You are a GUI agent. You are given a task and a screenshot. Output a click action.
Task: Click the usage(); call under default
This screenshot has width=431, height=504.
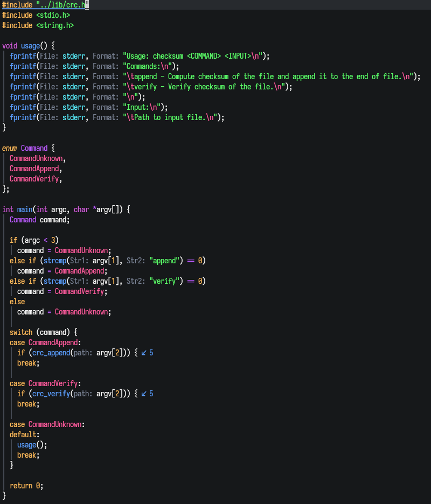[x=32, y=445]
